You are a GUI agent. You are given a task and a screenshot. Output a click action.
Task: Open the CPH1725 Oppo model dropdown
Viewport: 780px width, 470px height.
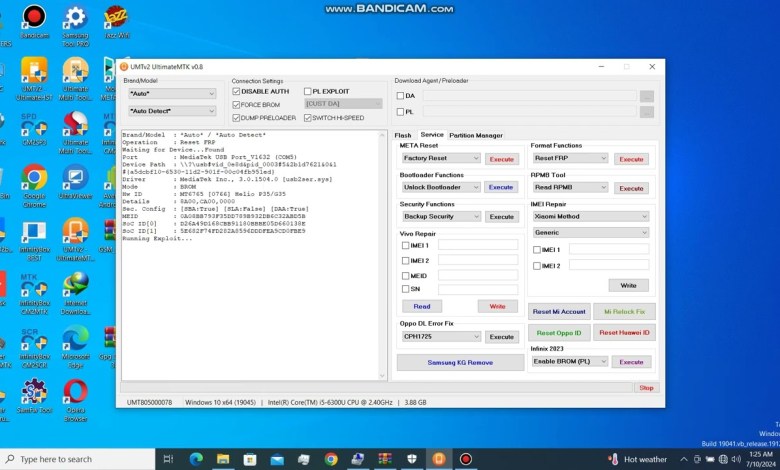pos(441,337)
